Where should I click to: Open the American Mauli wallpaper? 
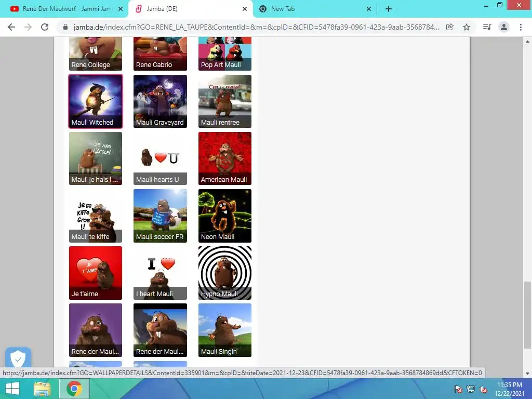tap(225, 158)
